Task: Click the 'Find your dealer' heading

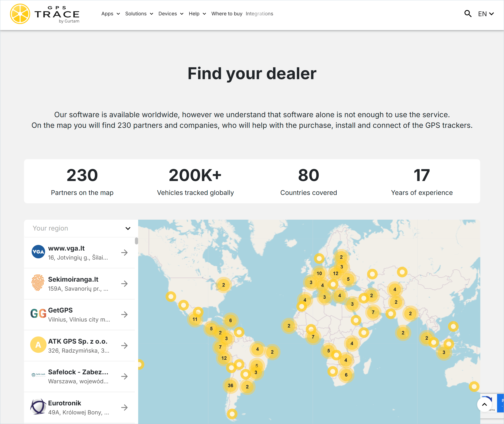Action: (252, 74)
